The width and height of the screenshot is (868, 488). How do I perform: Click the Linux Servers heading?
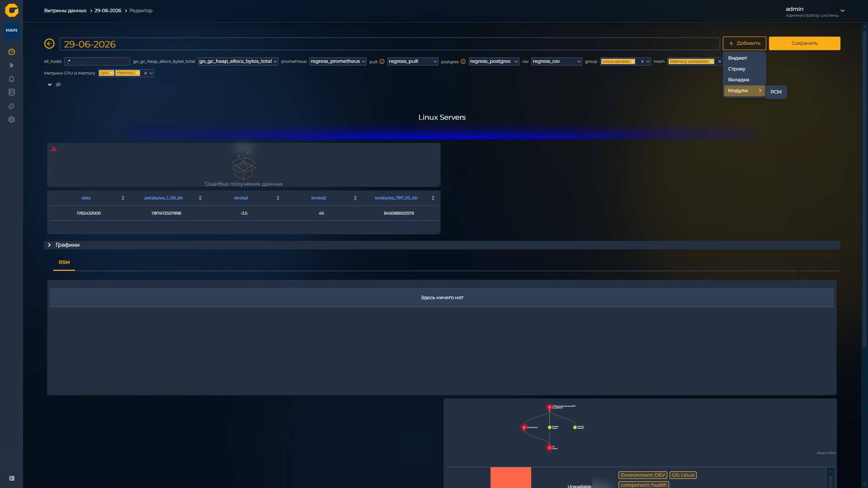[442, 117]
